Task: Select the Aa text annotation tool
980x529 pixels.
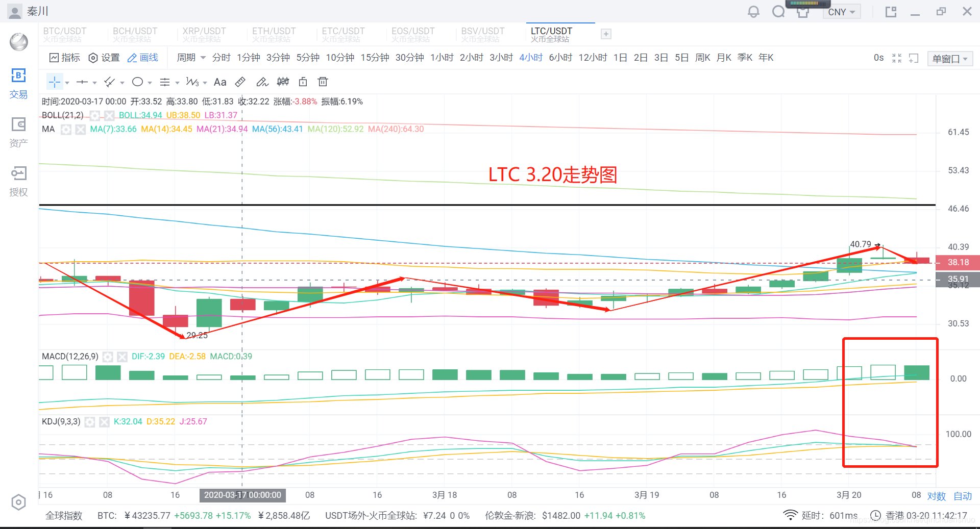Action: [220, 82]
